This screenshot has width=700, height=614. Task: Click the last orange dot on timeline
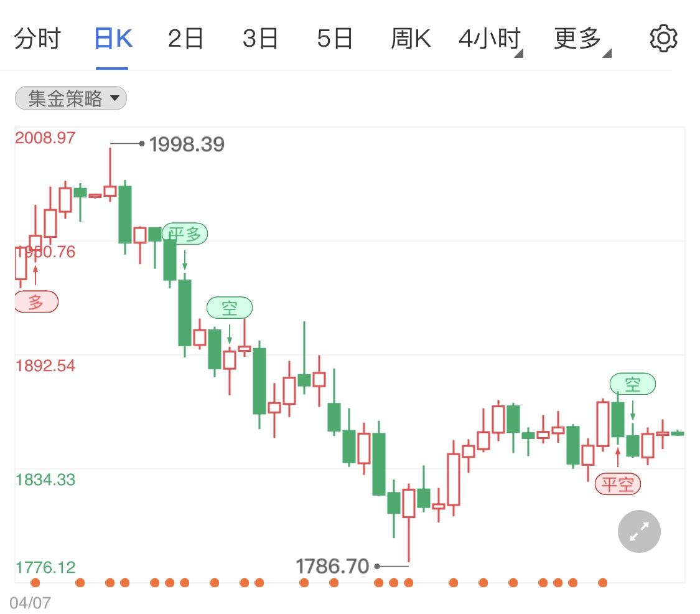click(602, 583)
